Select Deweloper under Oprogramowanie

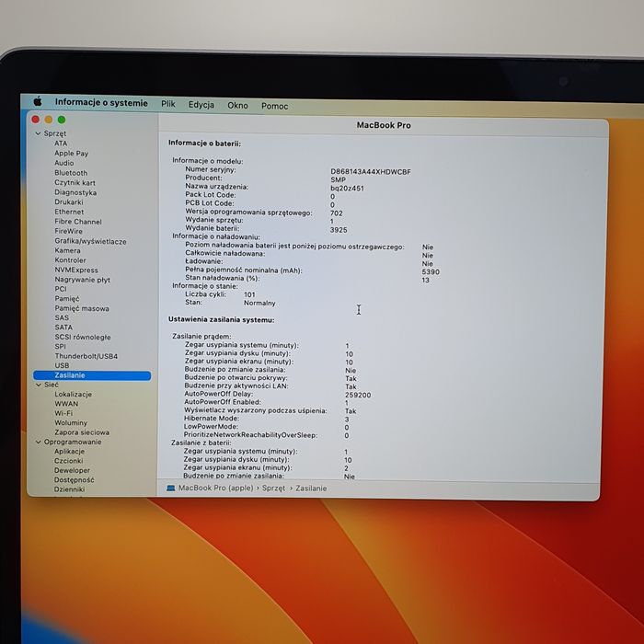pos(72,470)
